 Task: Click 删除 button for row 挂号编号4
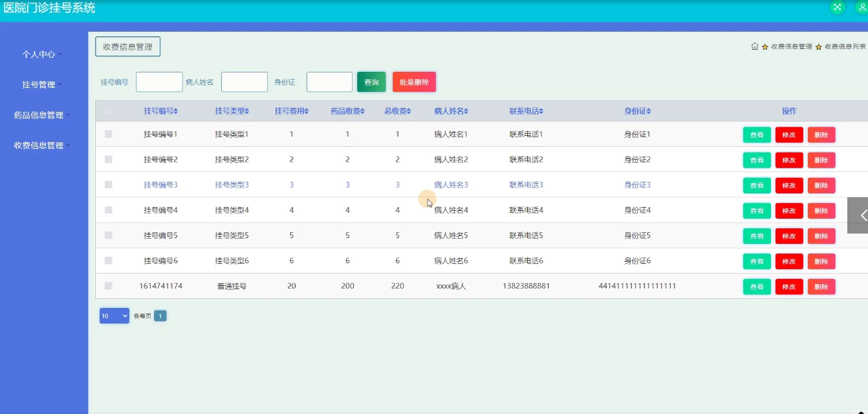coord(821,211)
